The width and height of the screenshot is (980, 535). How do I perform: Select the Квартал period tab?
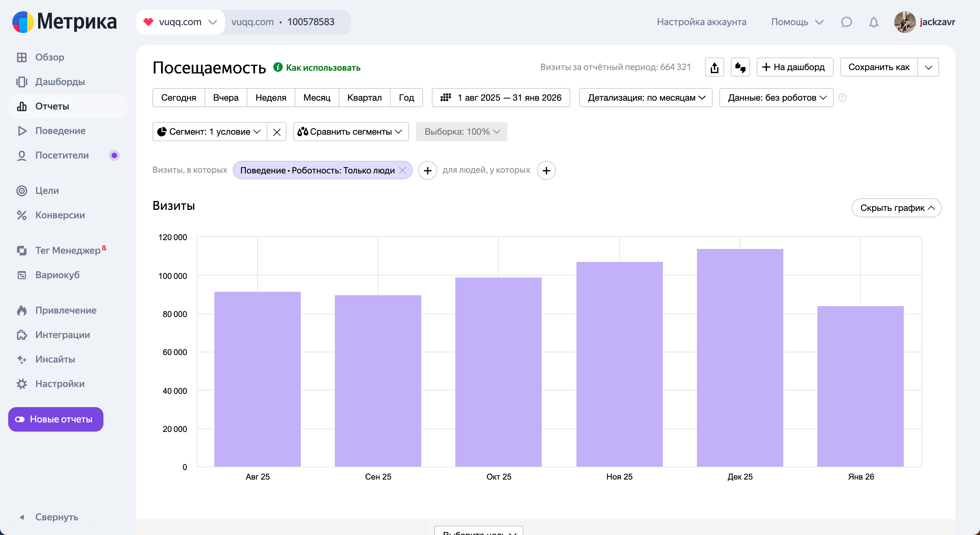pos(364,98)
